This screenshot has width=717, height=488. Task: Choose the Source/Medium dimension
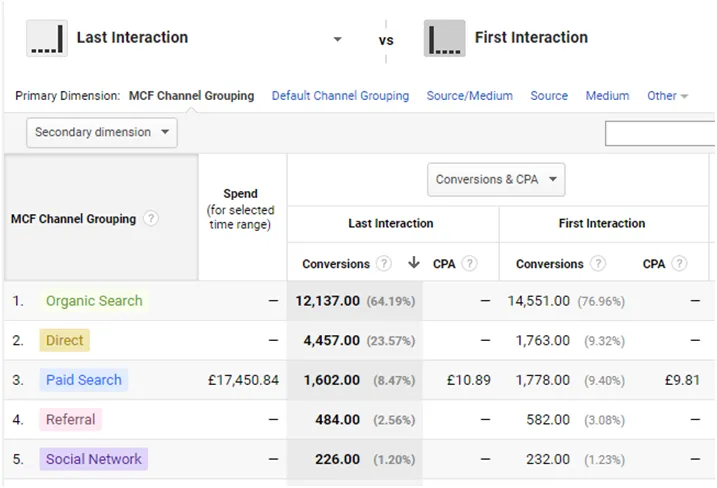pyautogui.click(x=469, y=96)
